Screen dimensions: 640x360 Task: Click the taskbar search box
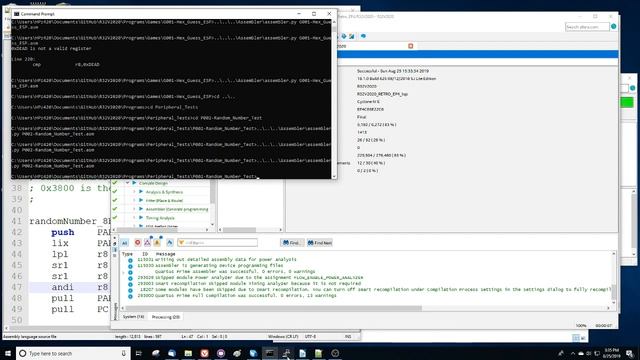coord(73,353)
